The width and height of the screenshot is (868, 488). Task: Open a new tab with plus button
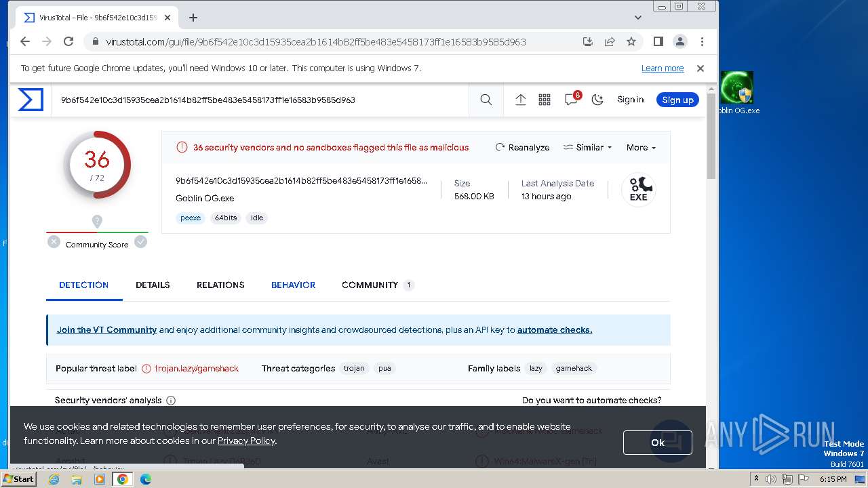tap(193, 18)
